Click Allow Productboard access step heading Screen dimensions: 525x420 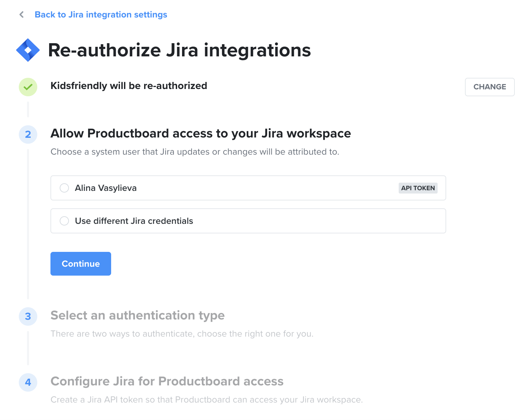tap(201, 134)
